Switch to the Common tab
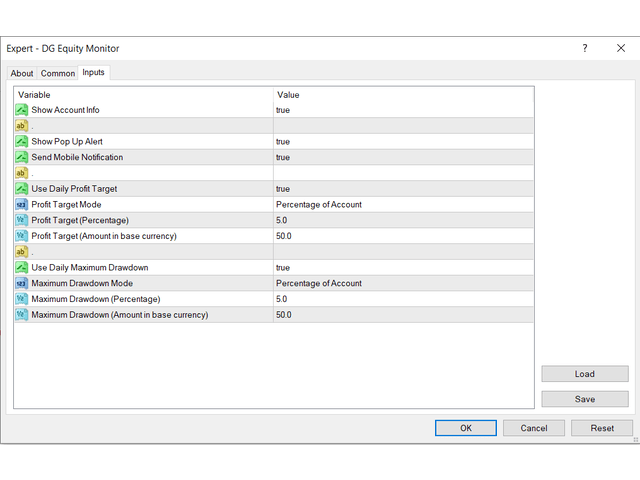Image resolution: width=640 pixels, height=480 pixels. [x=58, y=73]
